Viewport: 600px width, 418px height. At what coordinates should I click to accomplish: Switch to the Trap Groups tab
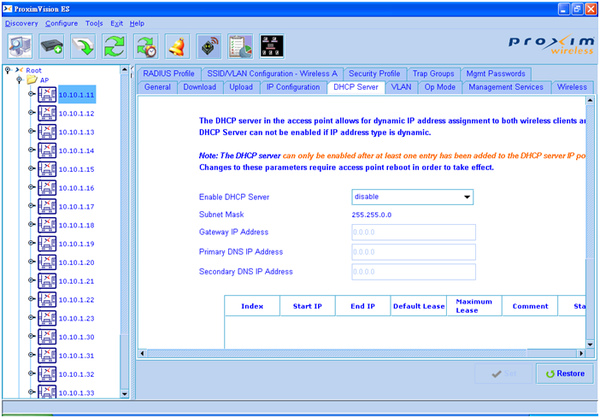point(433,73)
